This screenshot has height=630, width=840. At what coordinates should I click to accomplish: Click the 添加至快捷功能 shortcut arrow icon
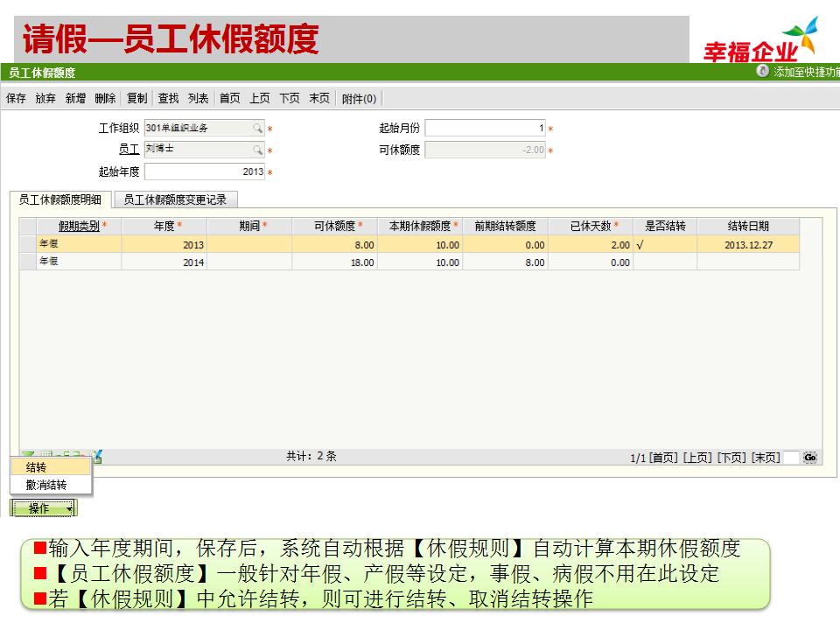coord(763,72)
